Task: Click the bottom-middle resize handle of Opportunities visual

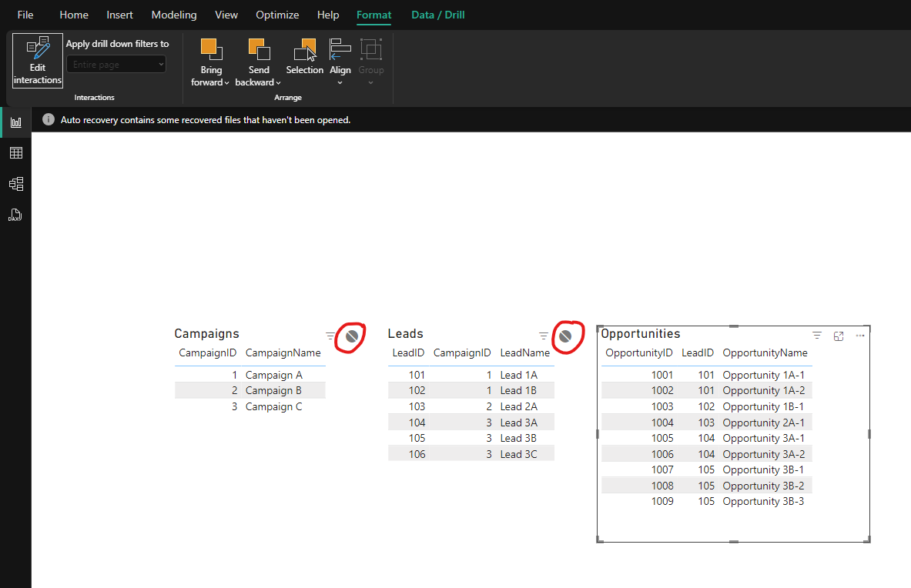Action: click(x=734, y=542)
